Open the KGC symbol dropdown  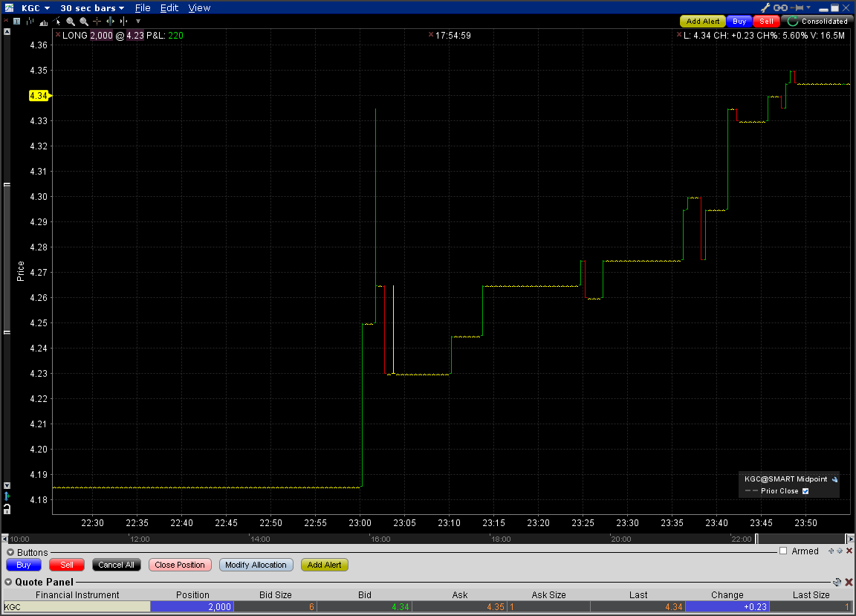36,8
